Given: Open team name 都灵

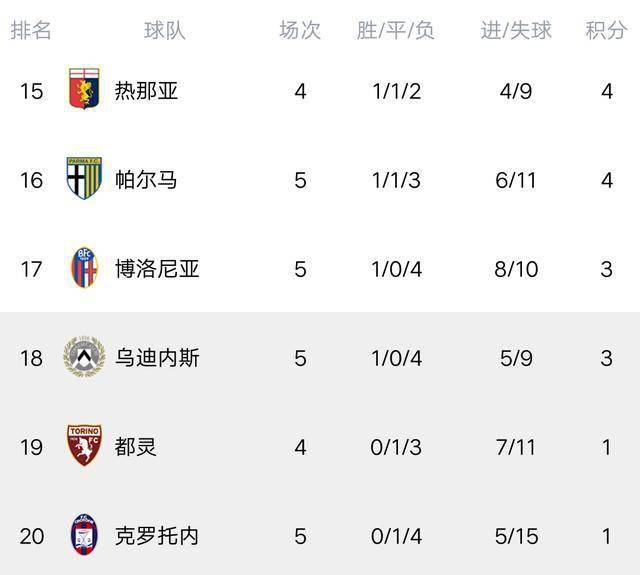Looking at the screenshot, I should coord(136,447).
